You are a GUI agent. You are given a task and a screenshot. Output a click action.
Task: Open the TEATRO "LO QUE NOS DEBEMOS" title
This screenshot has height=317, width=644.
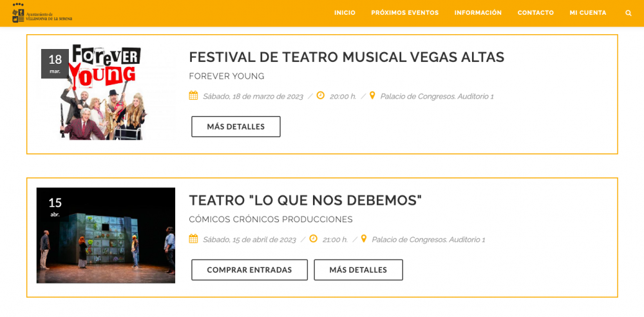305,200
